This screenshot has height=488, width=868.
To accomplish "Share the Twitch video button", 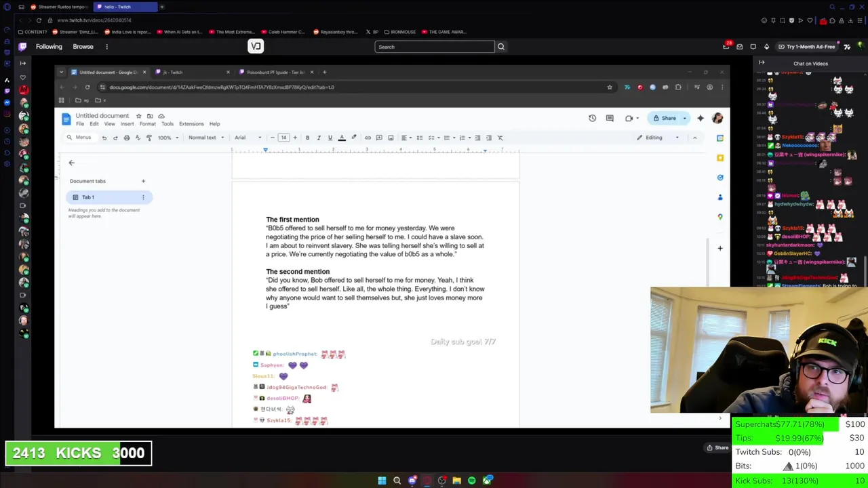I will coord(717,447).
